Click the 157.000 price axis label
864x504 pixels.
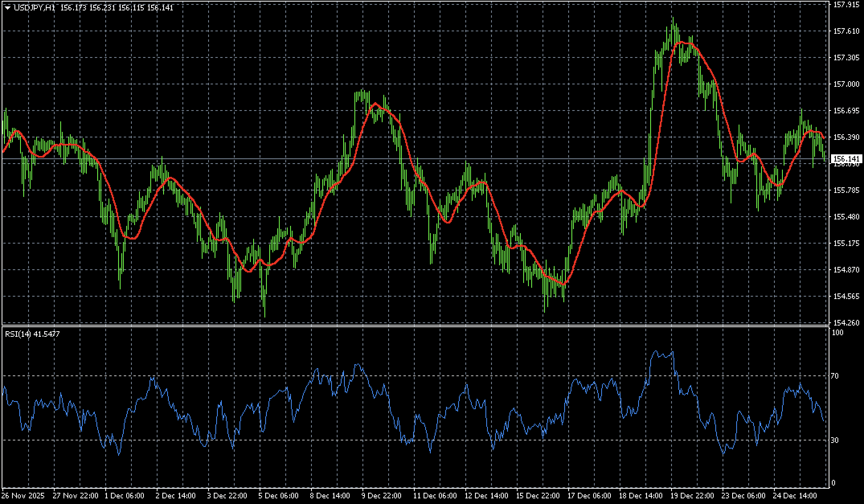(x=847, y=84)
